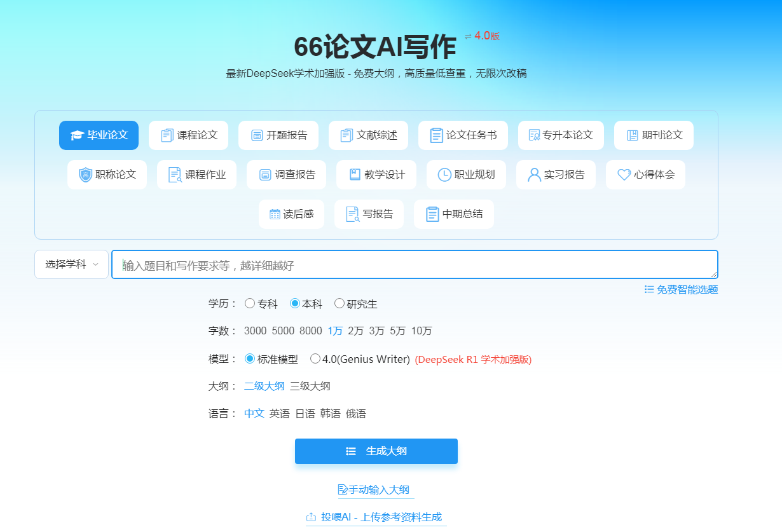Select the 专科 education radio button
This screenshot has height=532, width=782.
[x=250, y=304]
